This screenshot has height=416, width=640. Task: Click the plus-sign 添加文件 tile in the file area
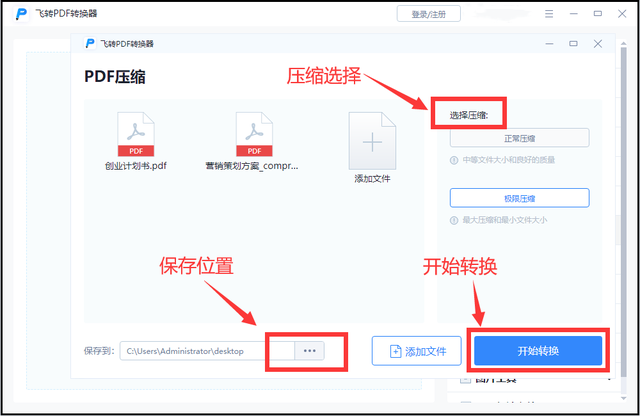[x=372, y=140]
